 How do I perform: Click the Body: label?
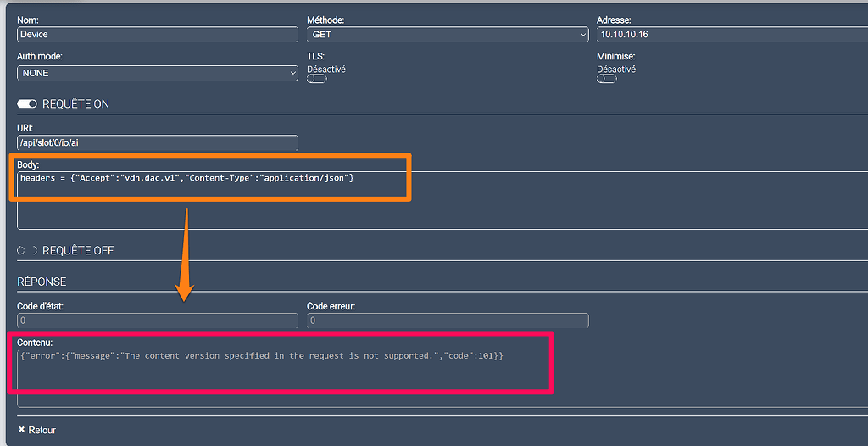pyautogui.click(x=28, y=165)
